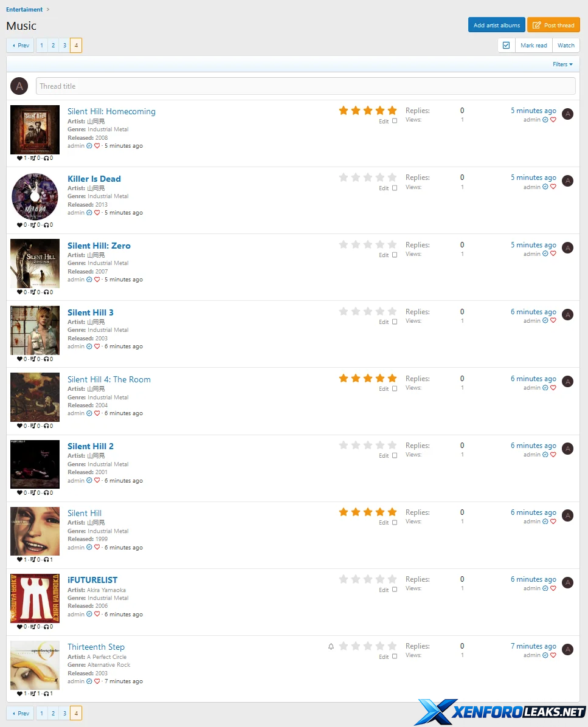Click the Add artist albums button
588x727 pixels.
497,25
